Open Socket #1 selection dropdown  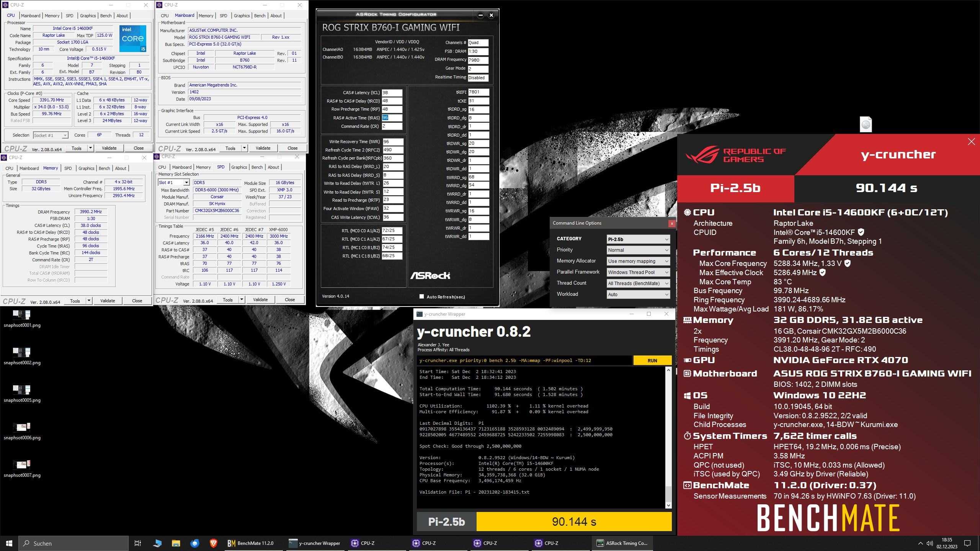[x=51, y=135]
